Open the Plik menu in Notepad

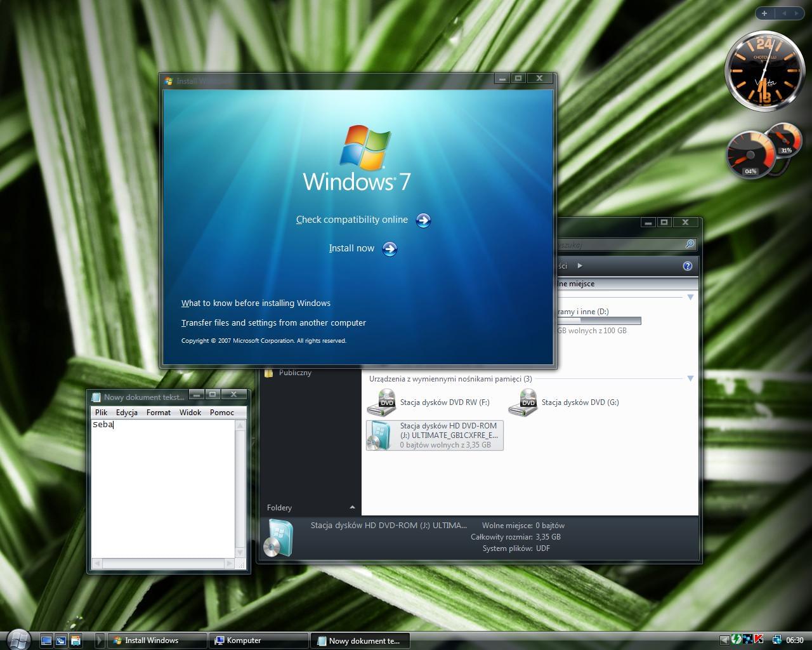click(x=101, y=412)
